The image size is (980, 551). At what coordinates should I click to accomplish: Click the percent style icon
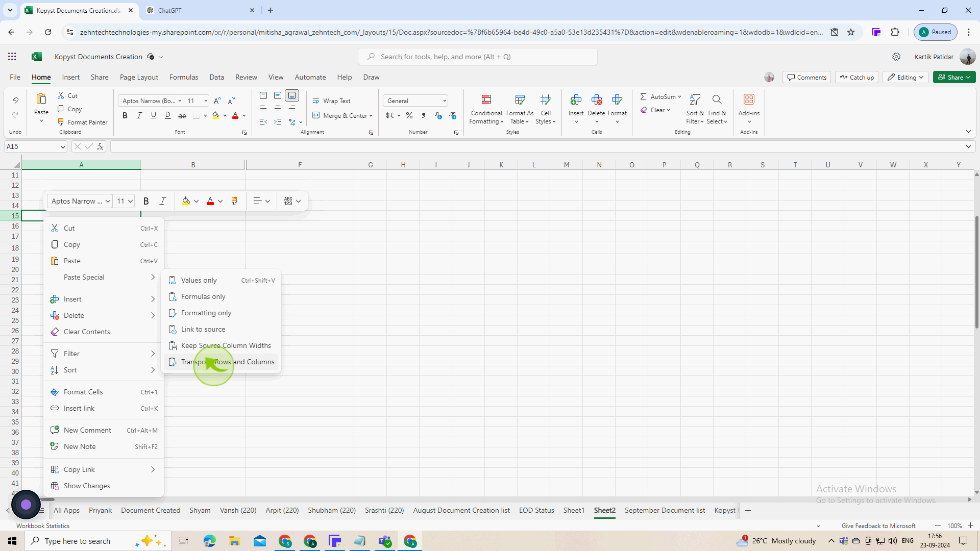[x=409, y=115]
